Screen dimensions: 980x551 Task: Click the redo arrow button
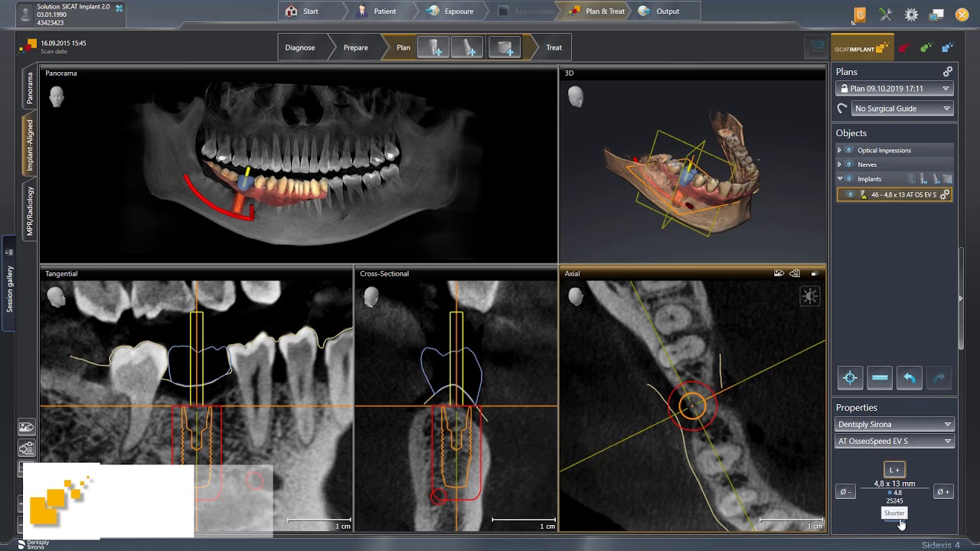(939, 378)
